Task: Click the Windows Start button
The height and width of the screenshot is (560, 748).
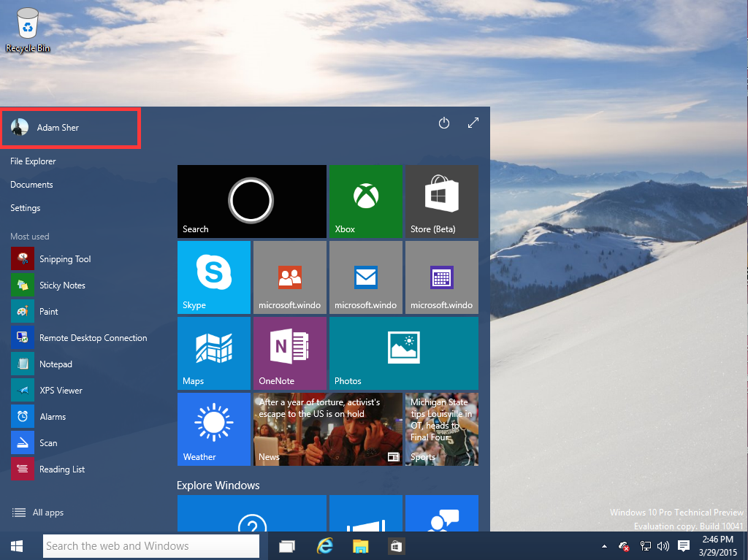Action: (17, 546)
